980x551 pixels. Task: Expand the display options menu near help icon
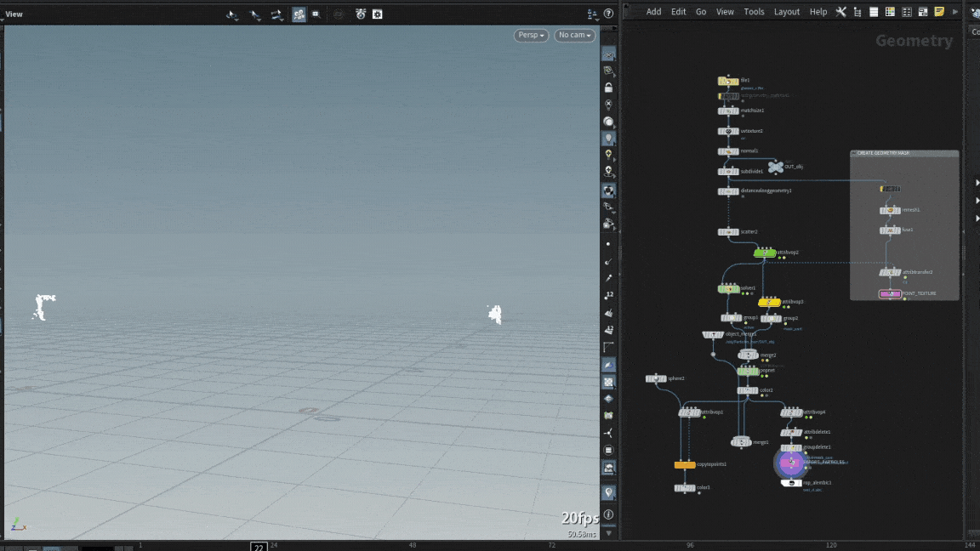(593, 14)
